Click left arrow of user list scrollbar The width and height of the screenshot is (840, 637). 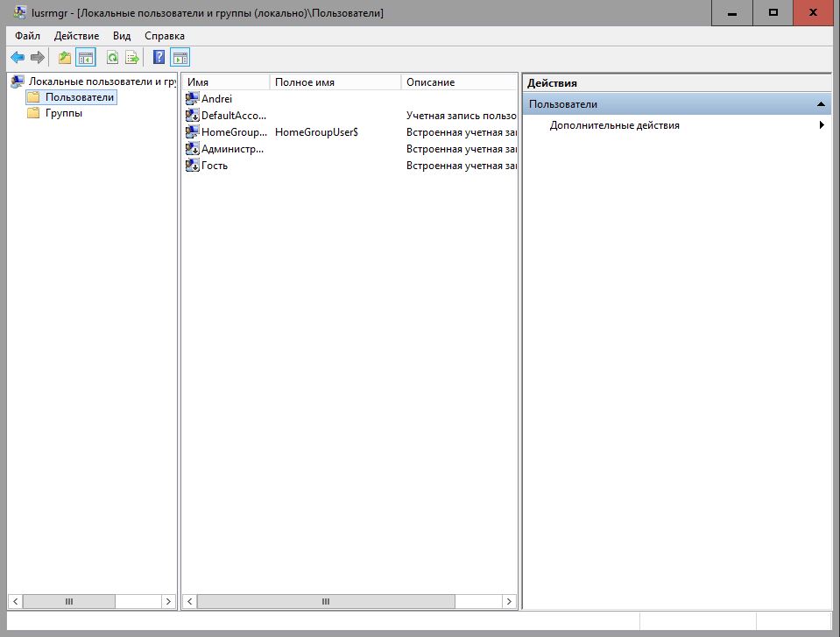[190, 601]
